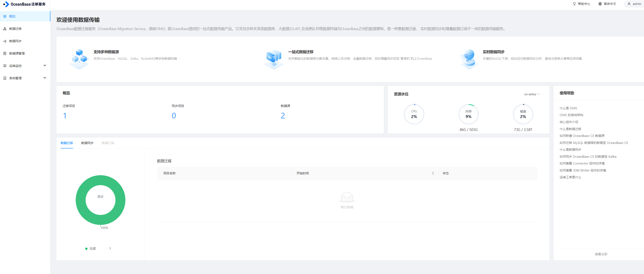
Task: Click the 数据迁移 sidebar icon
Action: pos(5,29)
